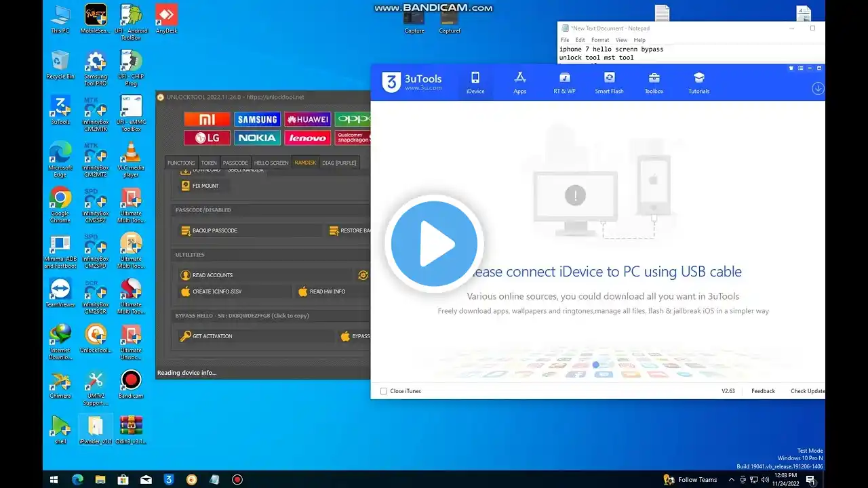Viewport: 868px width, 488px height.
Task: Select the Samsung Tool PRO shortcut
Action: (x=96, y=68)
